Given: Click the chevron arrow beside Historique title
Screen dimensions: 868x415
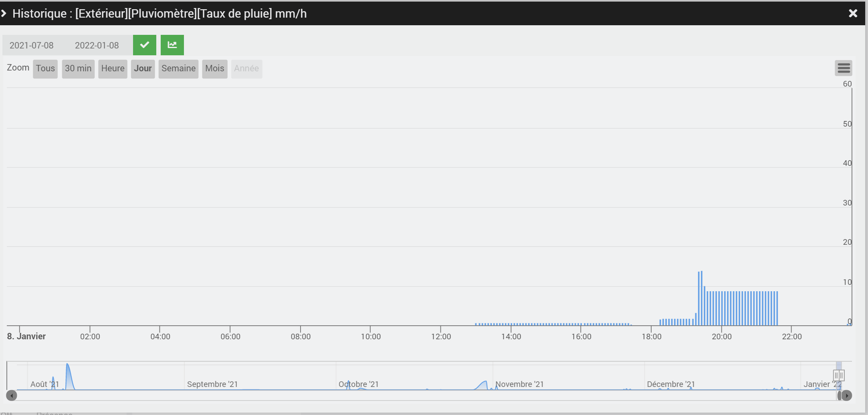Looking at the screenshot, I should [x=4, y=14].
